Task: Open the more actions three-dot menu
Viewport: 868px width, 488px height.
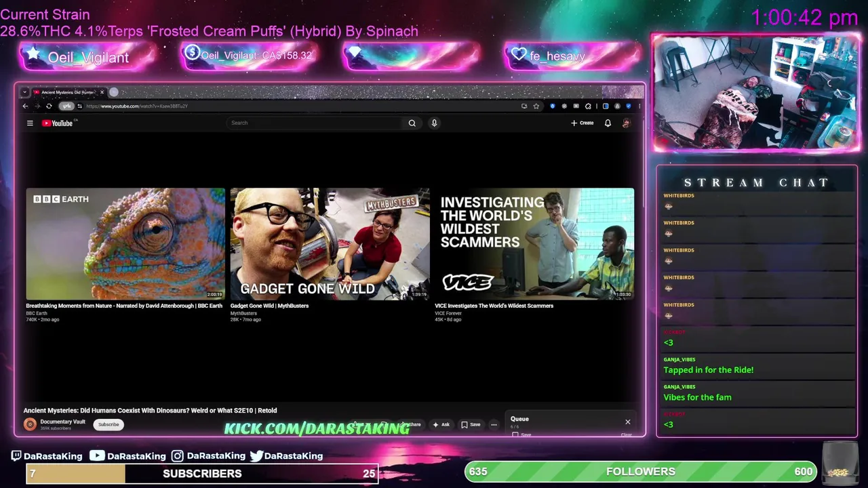Action: click(x=494, y=424)
